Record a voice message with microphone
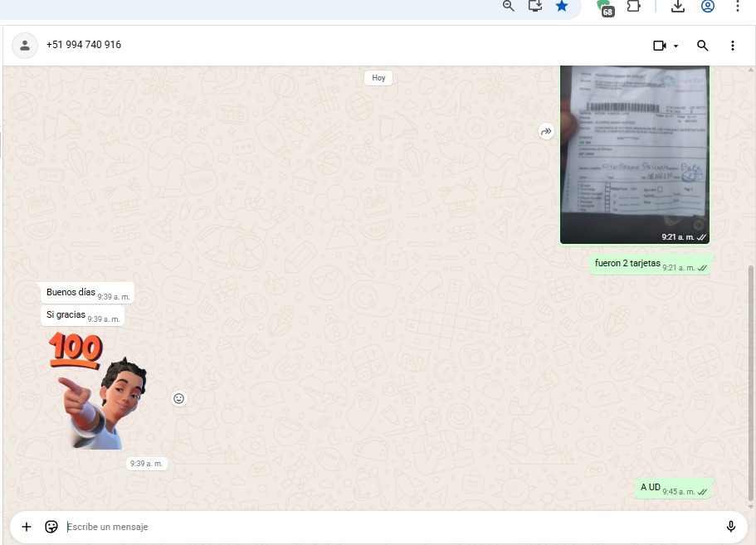This screenshot has width=756, height=545. (731, 527)
